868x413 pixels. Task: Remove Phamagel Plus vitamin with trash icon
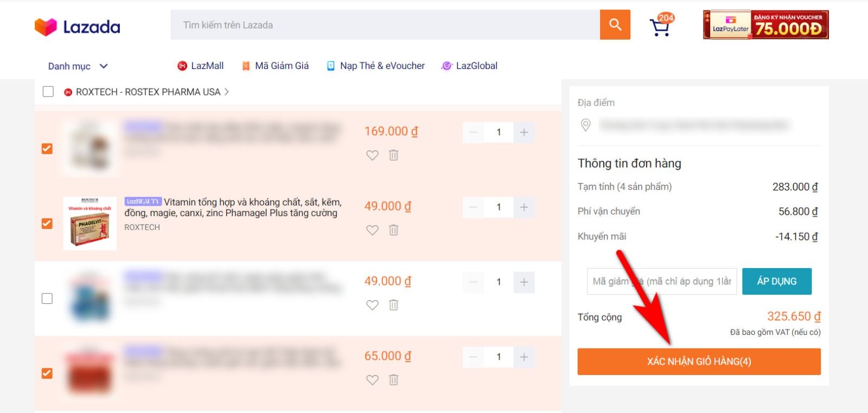click(x=394, y=230)
